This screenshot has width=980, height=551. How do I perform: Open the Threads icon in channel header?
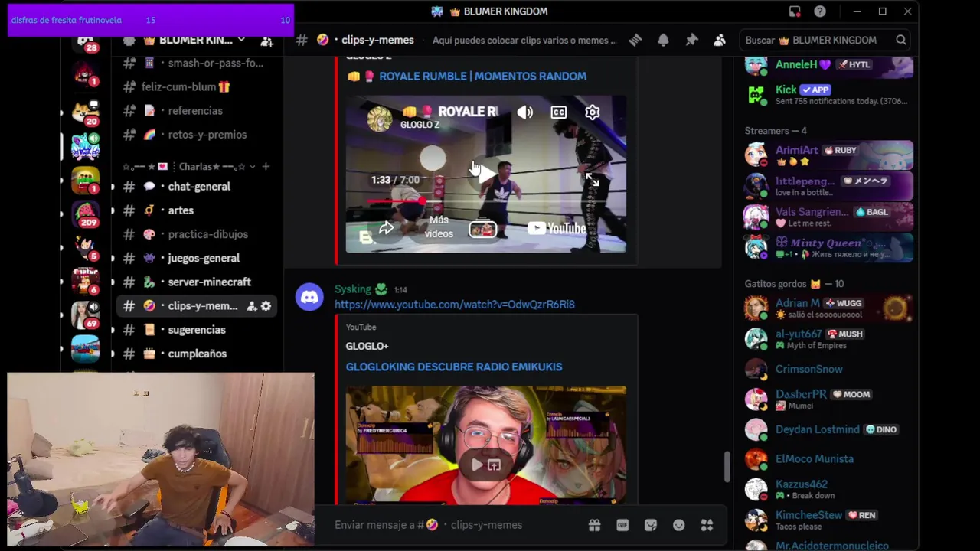[x=635, y=40]
